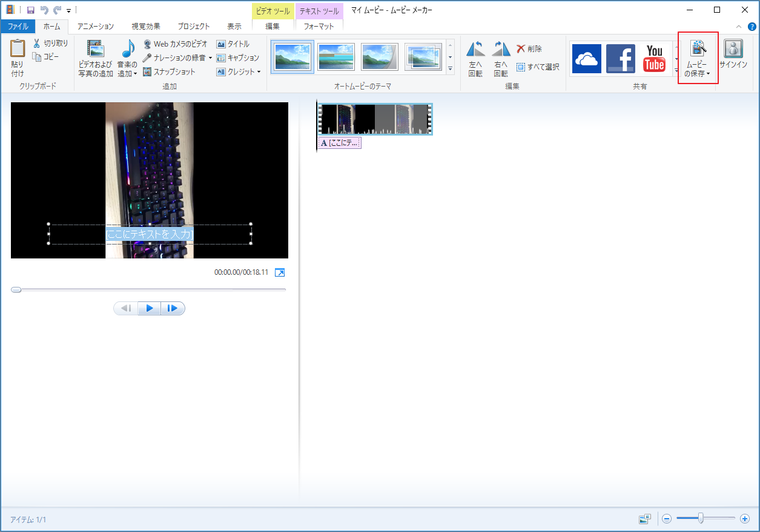Image resolution: width=760 pixels, height=532 pixels.
Task: Add a caption (キャプション)
Action: (x=237, y=58)
